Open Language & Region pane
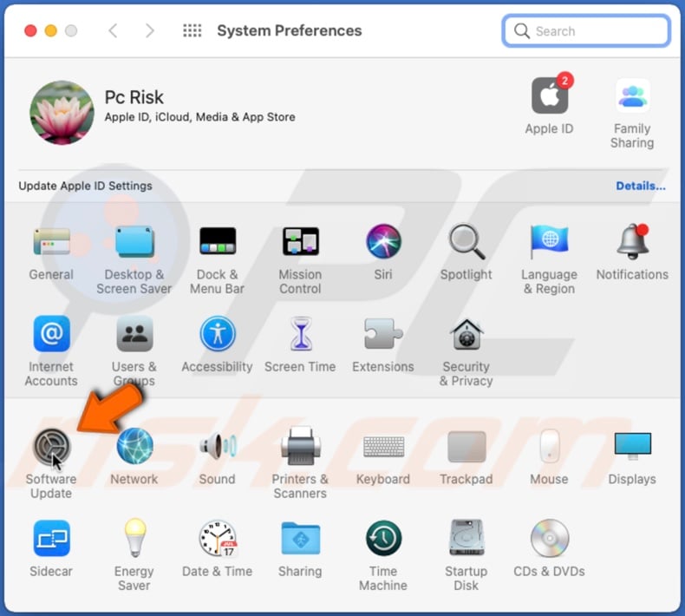Viewport: 685px width, 616px height. click(x=549, y=241)
